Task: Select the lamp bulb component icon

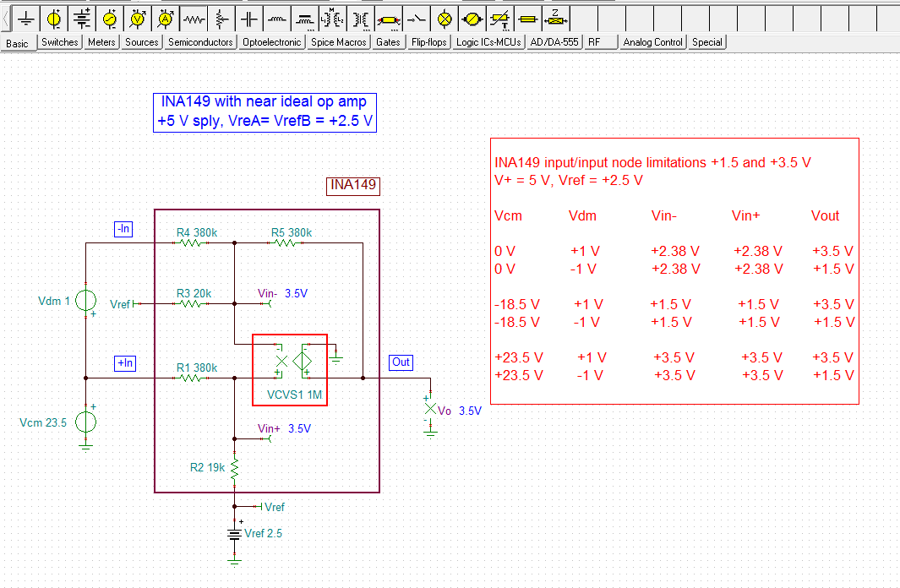Action: [x=445, y=19]
